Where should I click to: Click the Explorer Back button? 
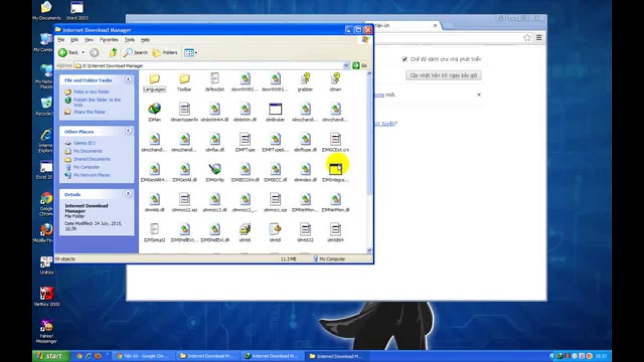pyautogui.click(x=68, y=52)
